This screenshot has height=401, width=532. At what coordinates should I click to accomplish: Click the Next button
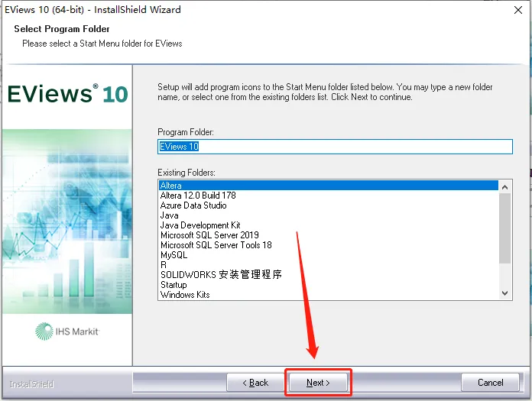(x=318, y=383)
